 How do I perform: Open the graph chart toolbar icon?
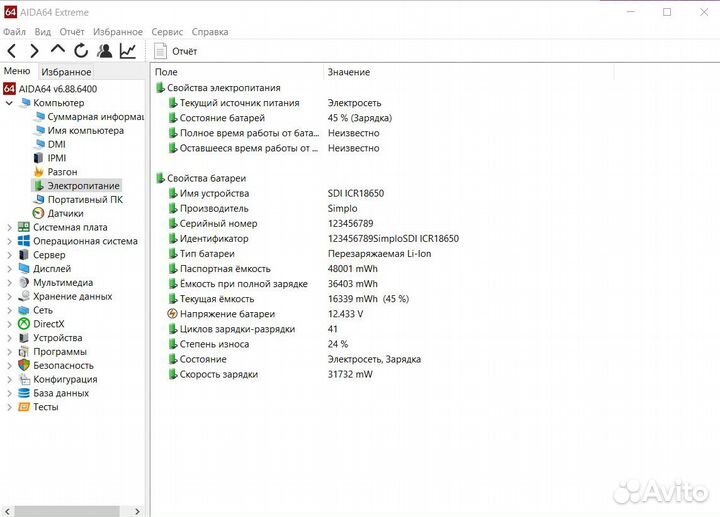coord(128,51)
